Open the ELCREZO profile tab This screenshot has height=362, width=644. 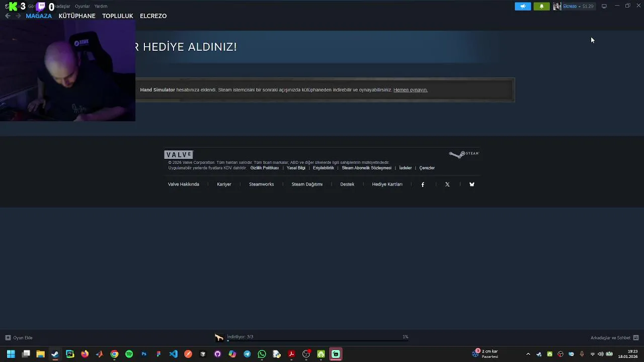click(x=153, y=16)
